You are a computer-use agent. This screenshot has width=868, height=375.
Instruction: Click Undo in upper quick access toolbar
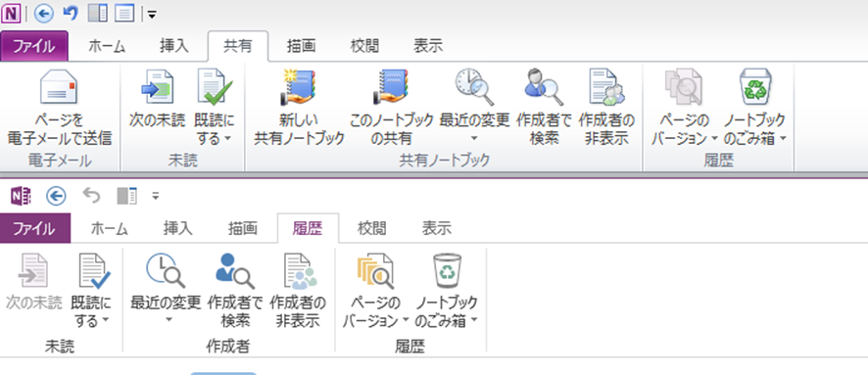tap(71, 13)
